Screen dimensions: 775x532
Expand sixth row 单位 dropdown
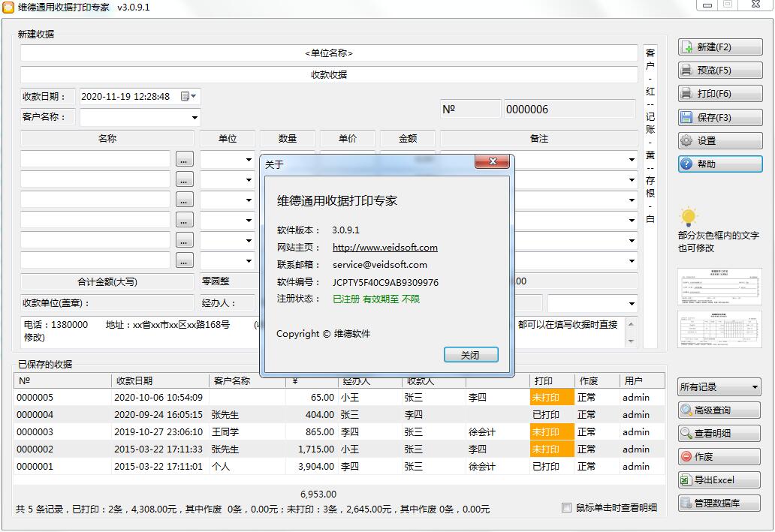[x=249, y=261]
